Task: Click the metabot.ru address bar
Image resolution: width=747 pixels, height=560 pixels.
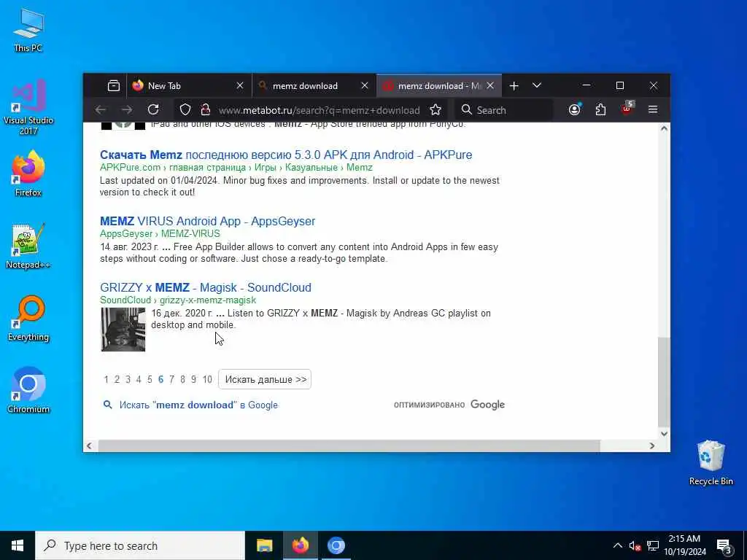Action: 319,110
